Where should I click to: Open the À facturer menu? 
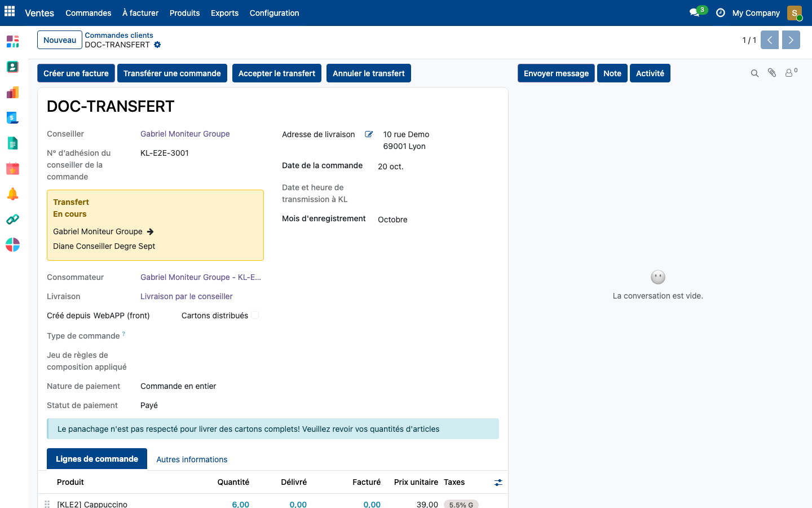click(140, 13)
